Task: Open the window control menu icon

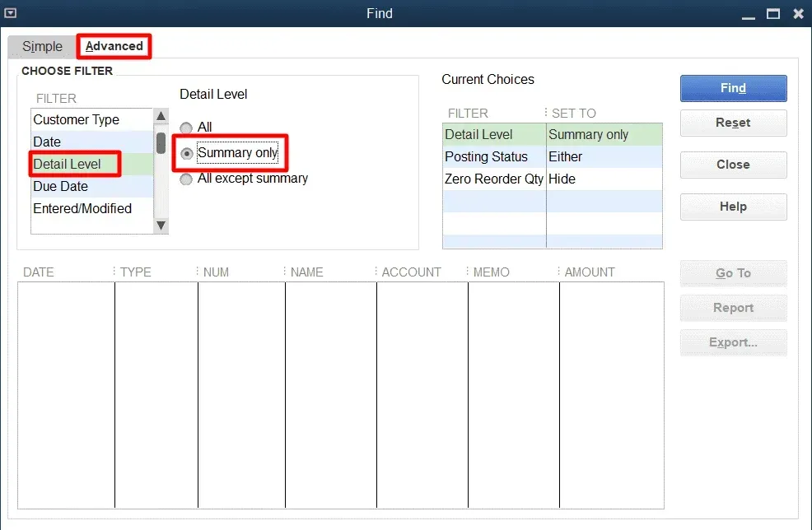Action: click(10, 13)
